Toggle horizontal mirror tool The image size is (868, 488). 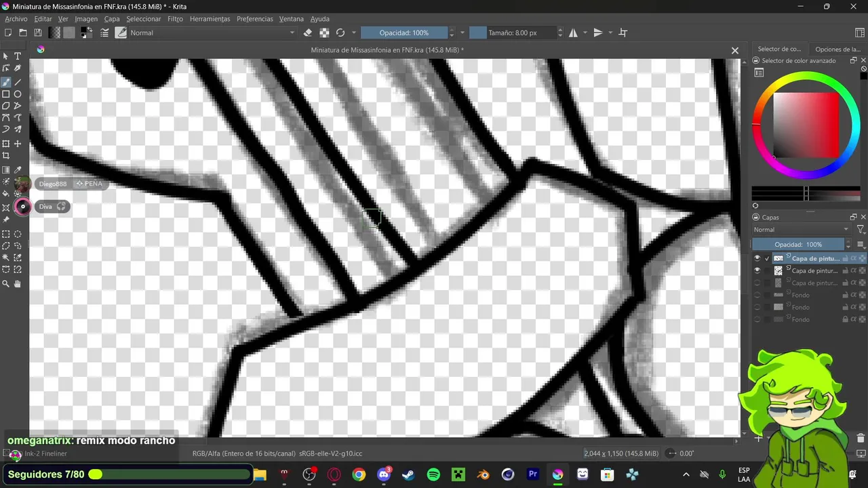[573, 33]
